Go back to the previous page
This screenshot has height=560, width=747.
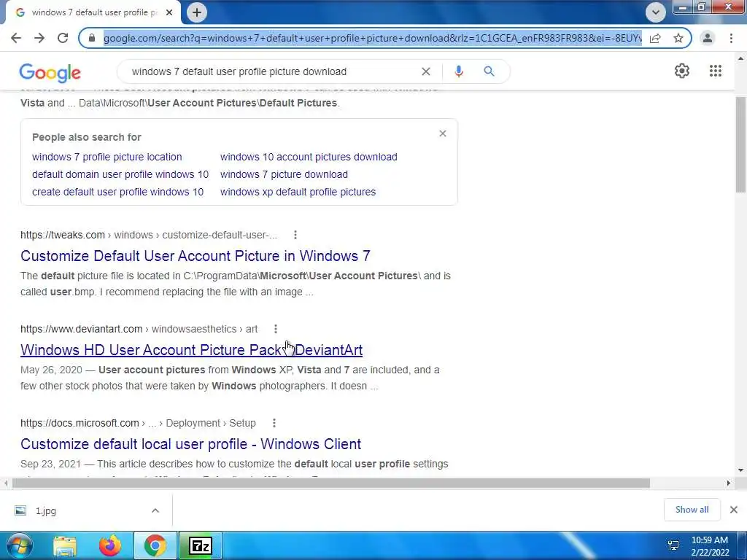click(x=16, y=38)
